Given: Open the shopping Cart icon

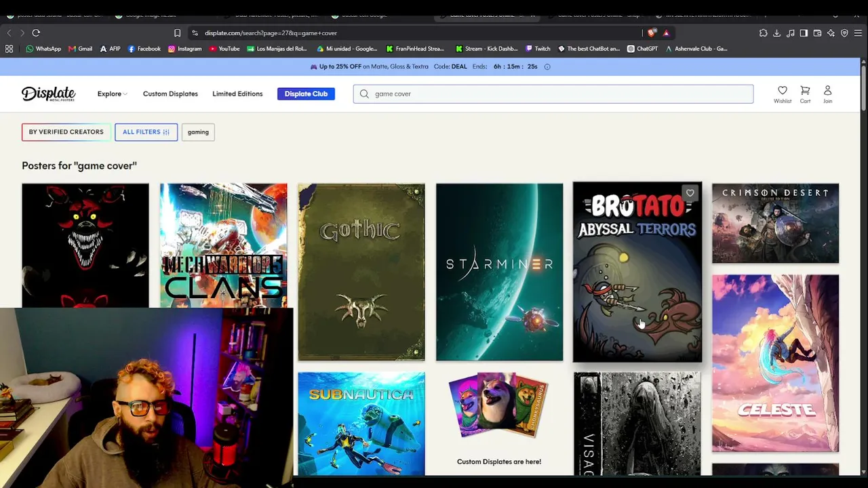Looking at the screenshot, I should [805, 94].
